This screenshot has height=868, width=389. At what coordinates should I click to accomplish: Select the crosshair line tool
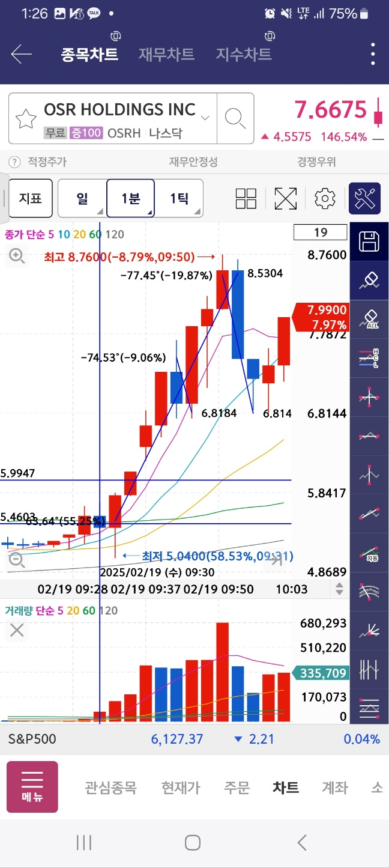pyautogui.click(x=369, y=397)
